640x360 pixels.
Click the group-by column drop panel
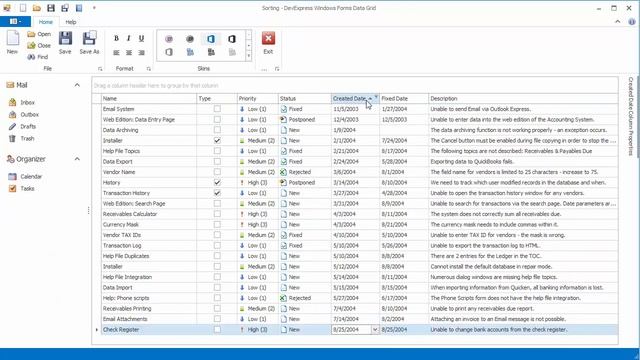(x=355, y=85)
